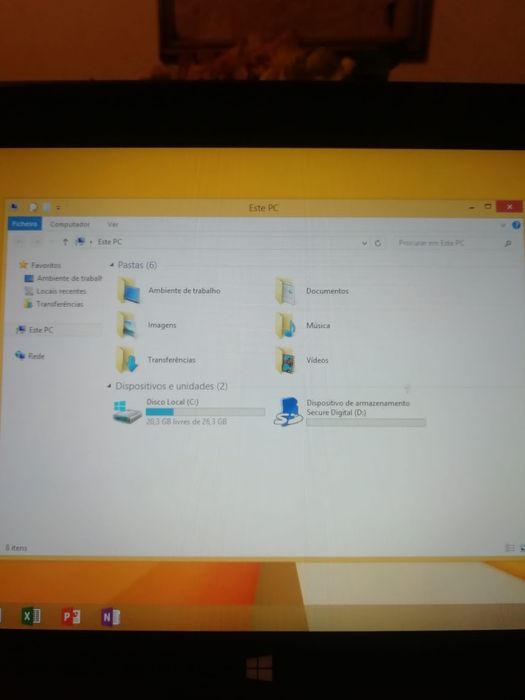Viewport: 525px width, 700px height.
Task: Select the Ambiente de trabalho folder icon
Action: click(129, 290)
